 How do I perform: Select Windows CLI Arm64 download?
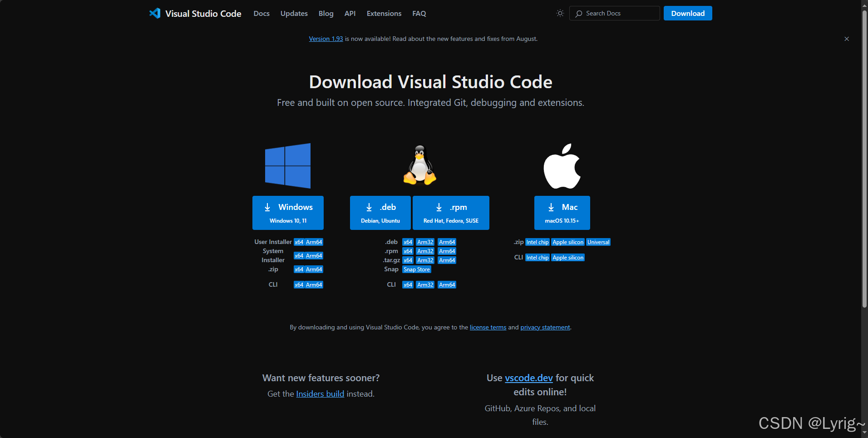(314, 285)
